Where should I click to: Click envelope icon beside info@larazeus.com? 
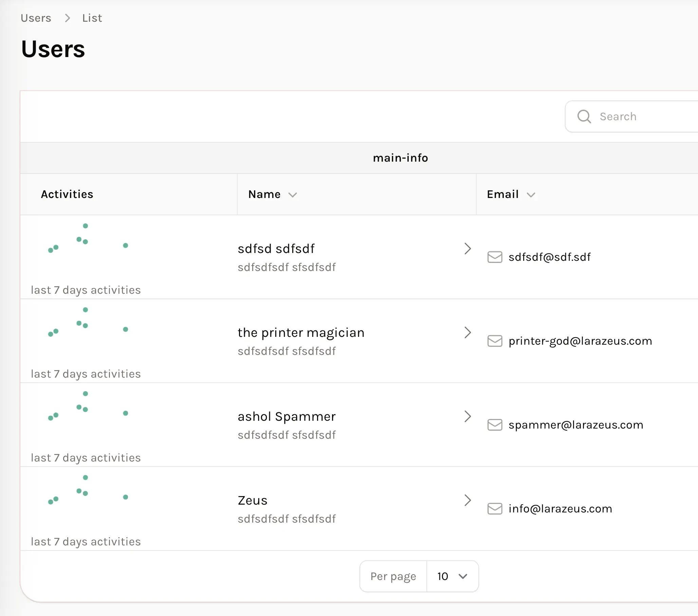click(x=495, y=509)
